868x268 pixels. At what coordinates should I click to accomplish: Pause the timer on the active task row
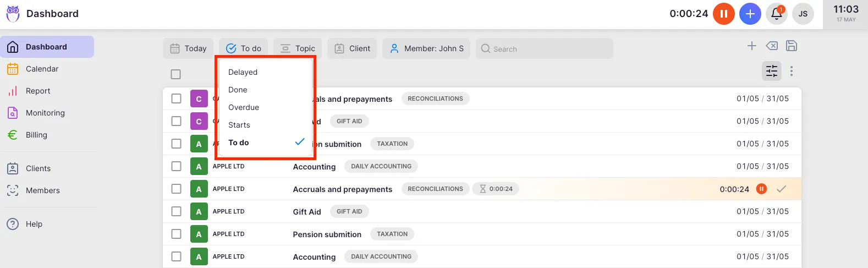tap(761, 189)
